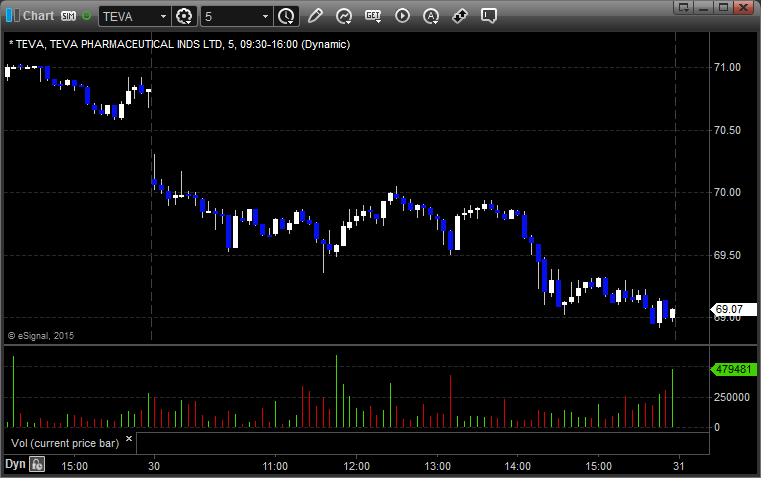Click the 12:00 time axis label
Screen dimensions: 761x478
(x=356, y=466)
